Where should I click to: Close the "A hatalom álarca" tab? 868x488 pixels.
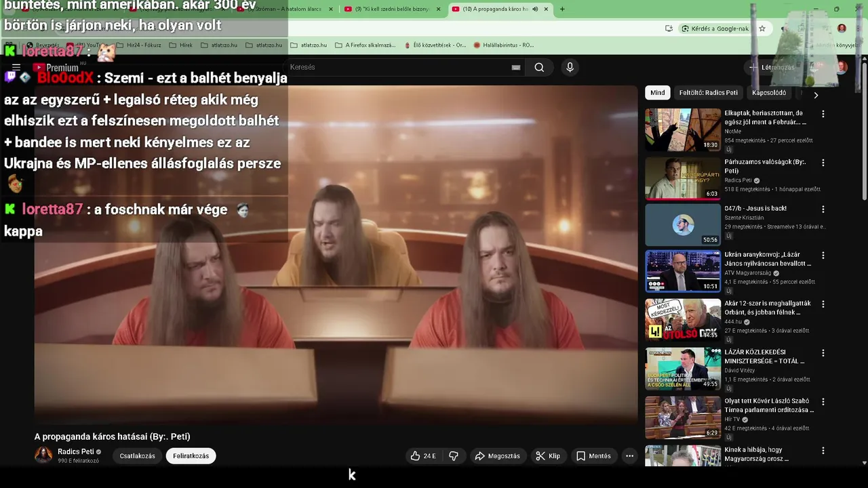coord(331,9)
